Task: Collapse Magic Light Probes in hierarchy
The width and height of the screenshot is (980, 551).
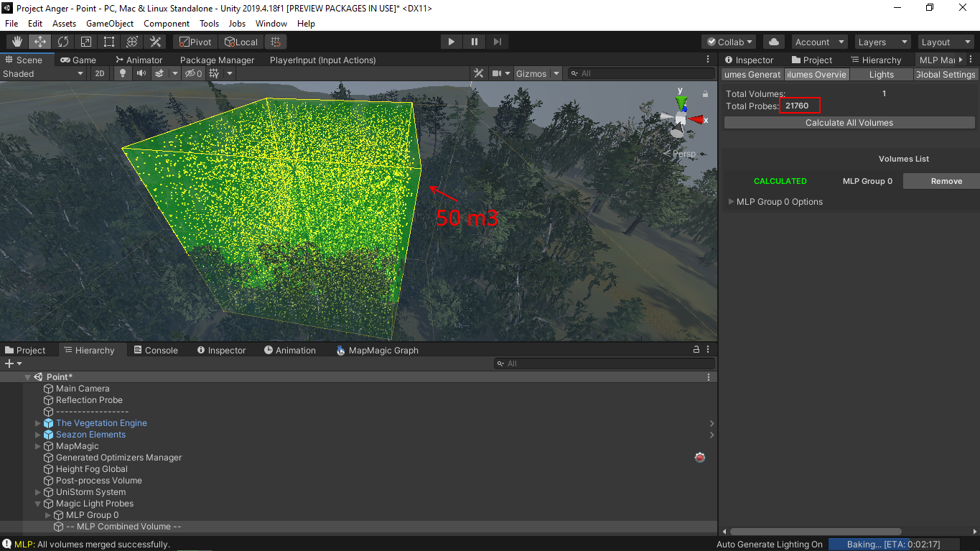Action: (x=38, y=504)
